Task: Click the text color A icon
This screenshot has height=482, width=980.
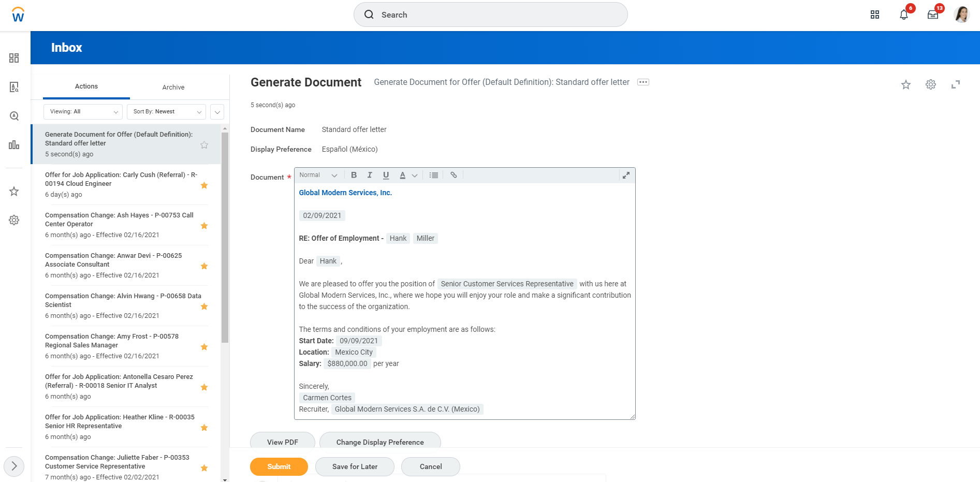Action: click(402, 175)
